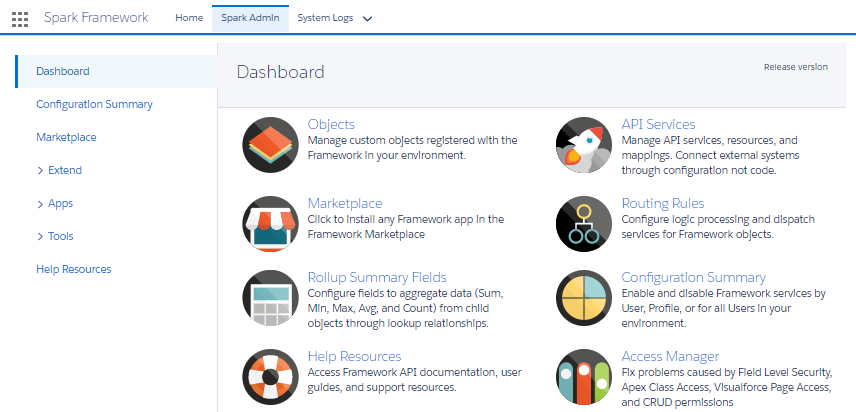This screenshot has width=856, height=412.
Task: Click the Tools sidebar label
Action: pos(61,236)
